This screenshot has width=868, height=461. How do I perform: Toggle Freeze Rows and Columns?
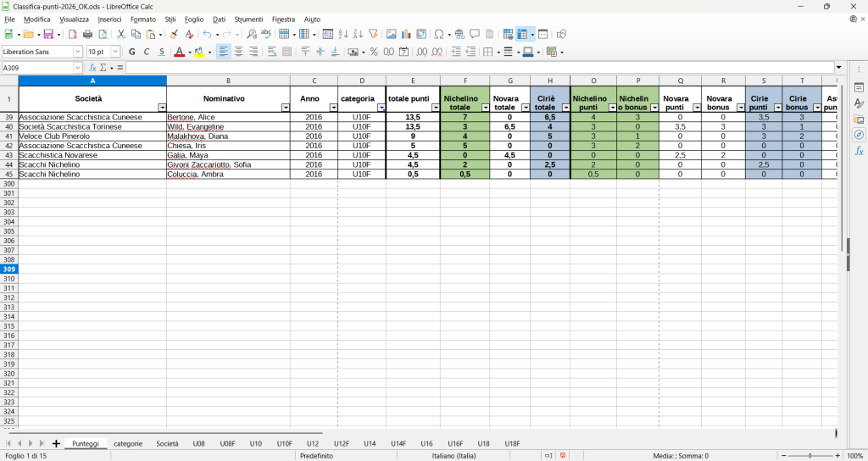(522, 35)
